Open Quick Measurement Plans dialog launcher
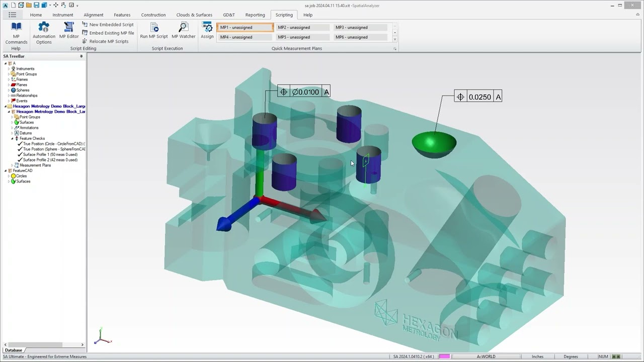Screen dimensions: 644x362 coord(395,49)
